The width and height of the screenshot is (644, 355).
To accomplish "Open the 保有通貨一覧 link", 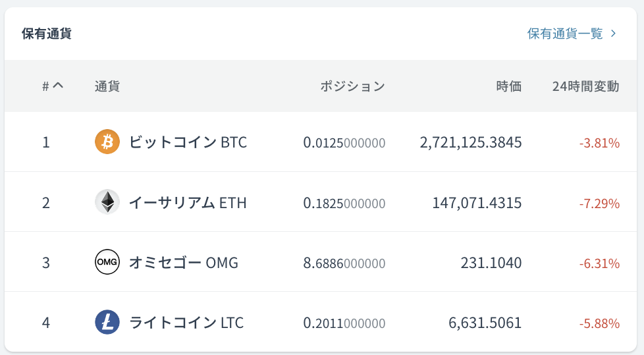I will 565,34.
